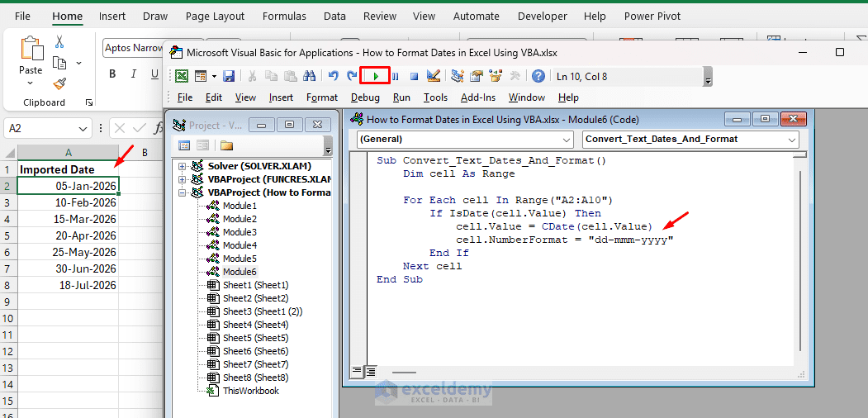Open Excel Developer ribbon tab
Image resolution: width=868 pixels, height=418 pixels.
543,17
